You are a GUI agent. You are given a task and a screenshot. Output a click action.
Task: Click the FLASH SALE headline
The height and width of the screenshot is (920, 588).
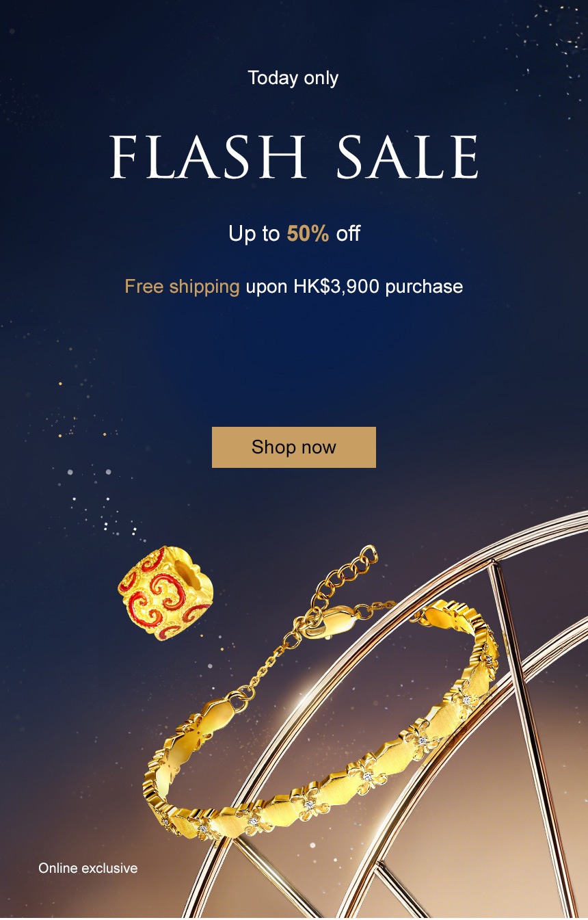pyautogui.click(x=294, y=157)
